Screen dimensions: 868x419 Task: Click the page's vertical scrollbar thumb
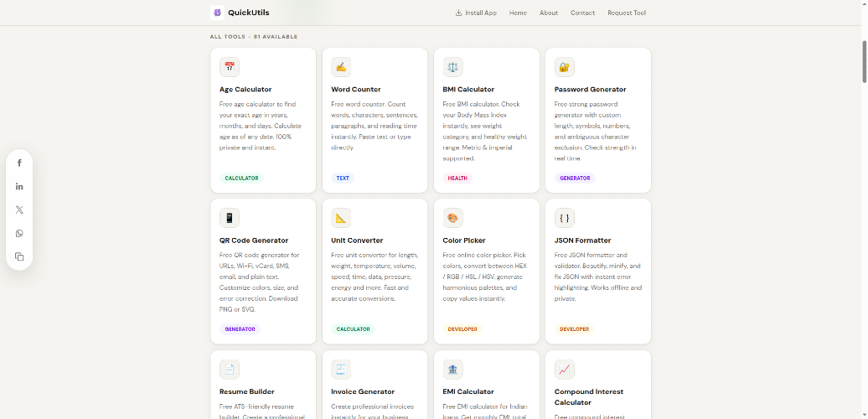pos(864,61)
